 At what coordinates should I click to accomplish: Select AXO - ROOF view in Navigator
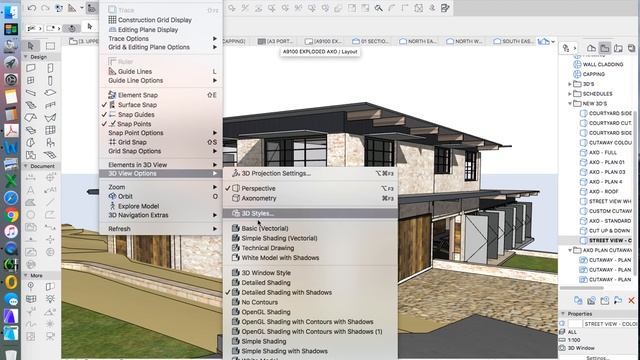[603, 191]
